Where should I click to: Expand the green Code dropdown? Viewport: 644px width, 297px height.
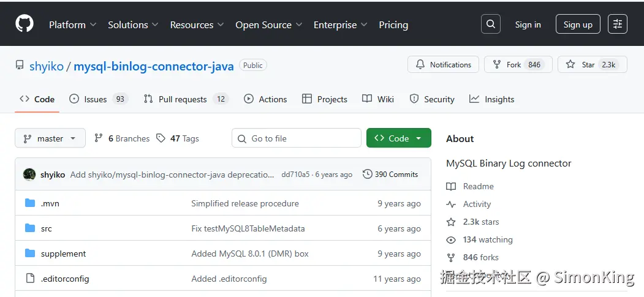(398, 138)
